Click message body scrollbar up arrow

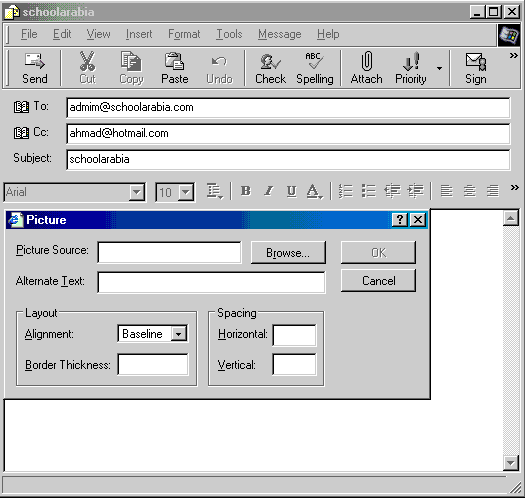pos(511,219)
